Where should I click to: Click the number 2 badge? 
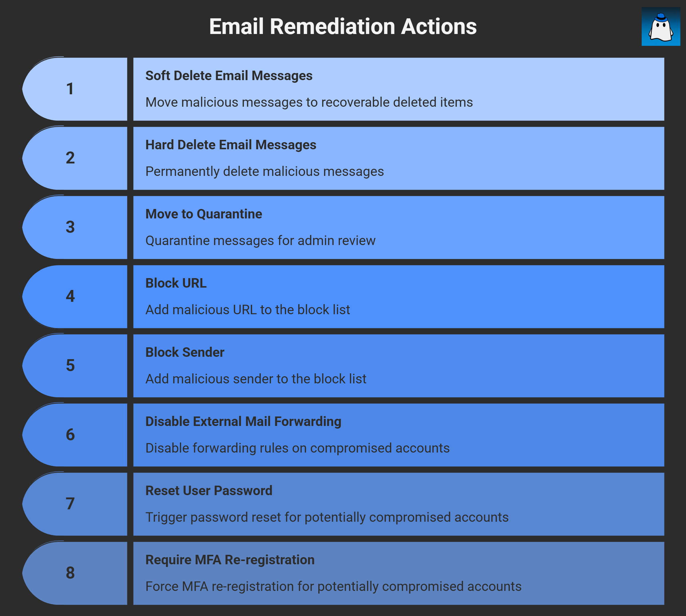coord(75,158)
